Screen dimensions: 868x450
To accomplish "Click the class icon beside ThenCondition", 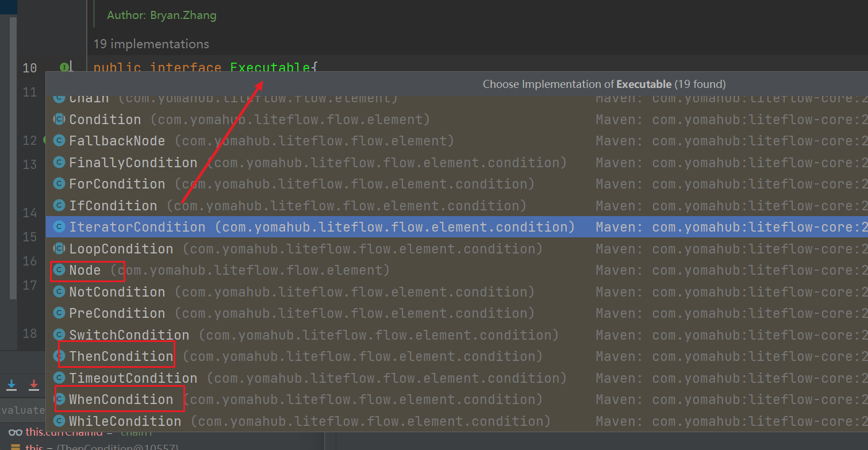I will click(59, 356).
